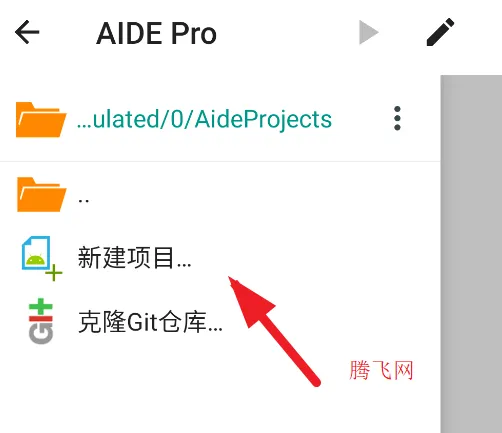Screen dimensions: 502x433
Task: Select 新建项目... to create a project
Action: 134,258
